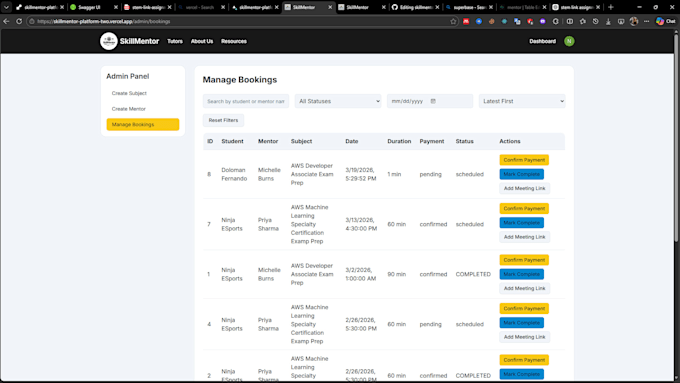
Task: Click the Status column header
Action: [x=464, y=141]
